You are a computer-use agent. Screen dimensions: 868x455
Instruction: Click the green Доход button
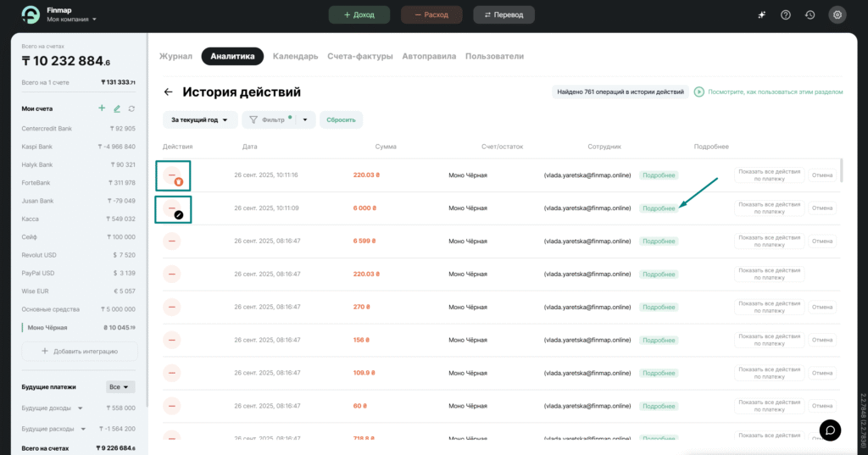[x=359, y=14]
